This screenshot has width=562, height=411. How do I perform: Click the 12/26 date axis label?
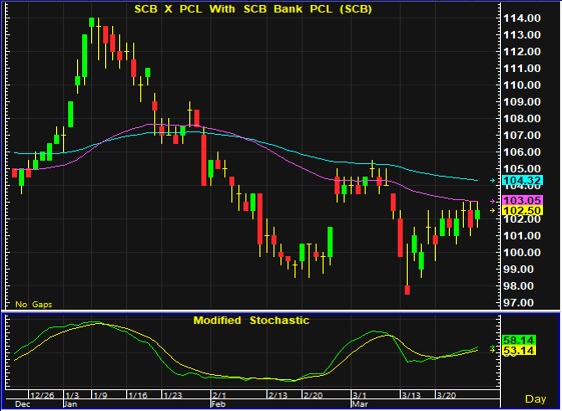(x=41, y=395)
